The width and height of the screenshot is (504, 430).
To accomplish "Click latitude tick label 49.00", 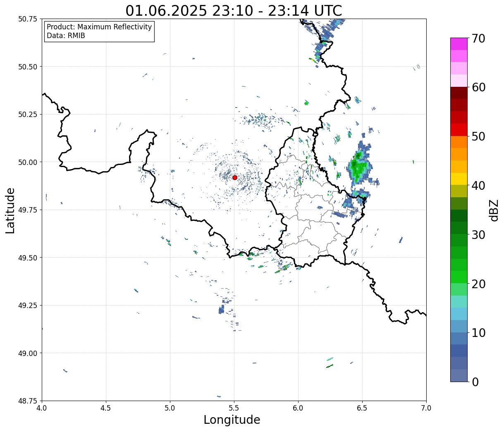I will click(x=28, y=353).
